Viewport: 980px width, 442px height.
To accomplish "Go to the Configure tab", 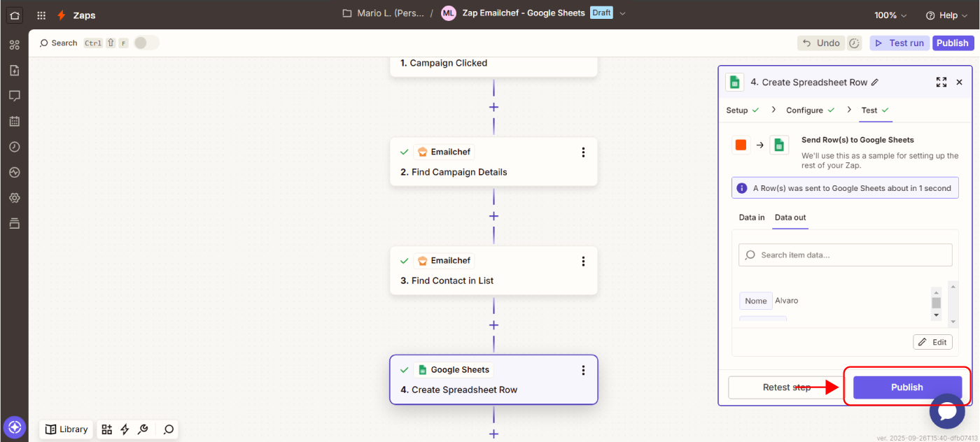I will point(804,110).
